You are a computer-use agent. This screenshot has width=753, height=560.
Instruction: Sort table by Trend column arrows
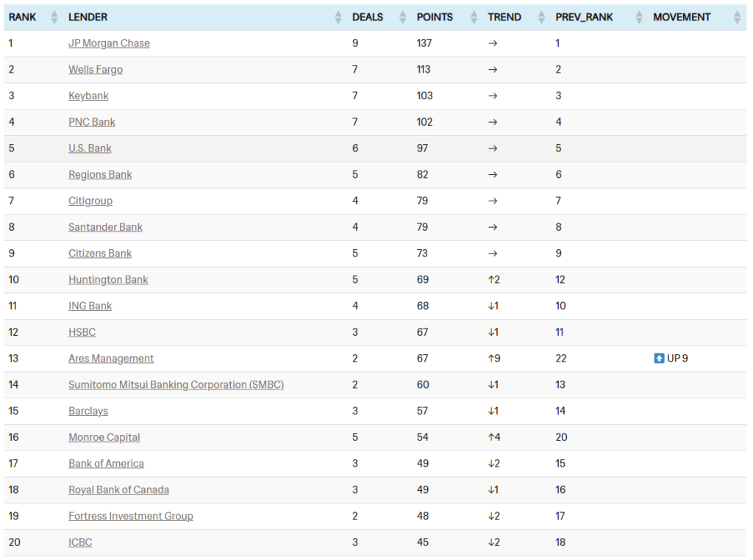coord(541,17)
